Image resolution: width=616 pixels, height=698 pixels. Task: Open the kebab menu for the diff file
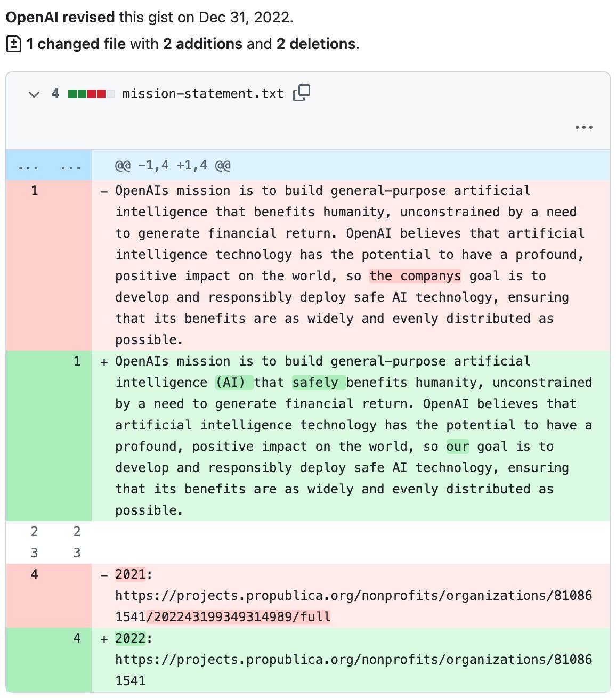coord(584,127)
